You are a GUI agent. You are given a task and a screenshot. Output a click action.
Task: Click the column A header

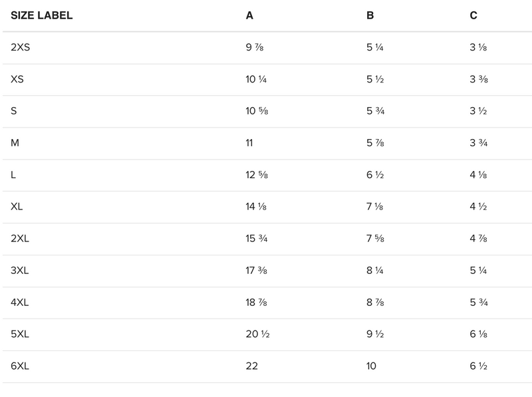tap(249, 16)
